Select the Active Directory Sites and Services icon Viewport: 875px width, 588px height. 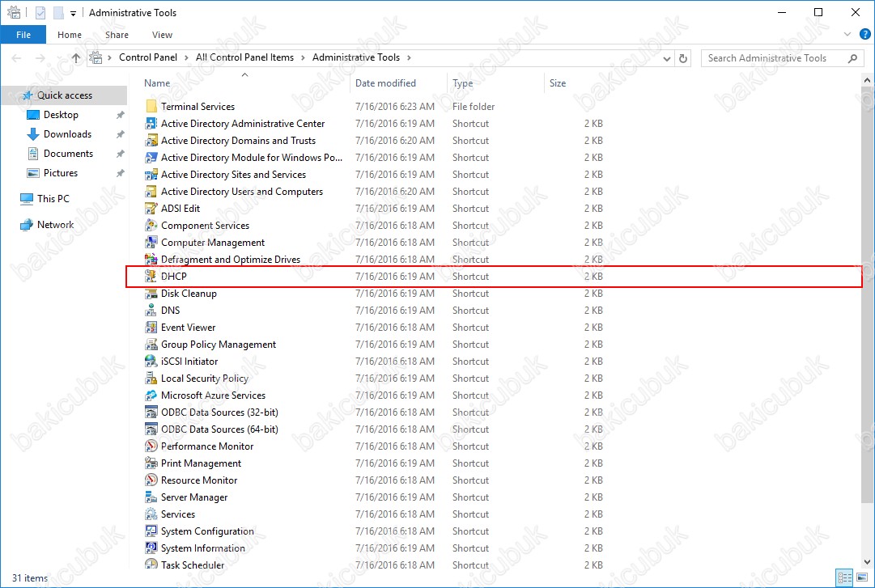coord(151,175)
